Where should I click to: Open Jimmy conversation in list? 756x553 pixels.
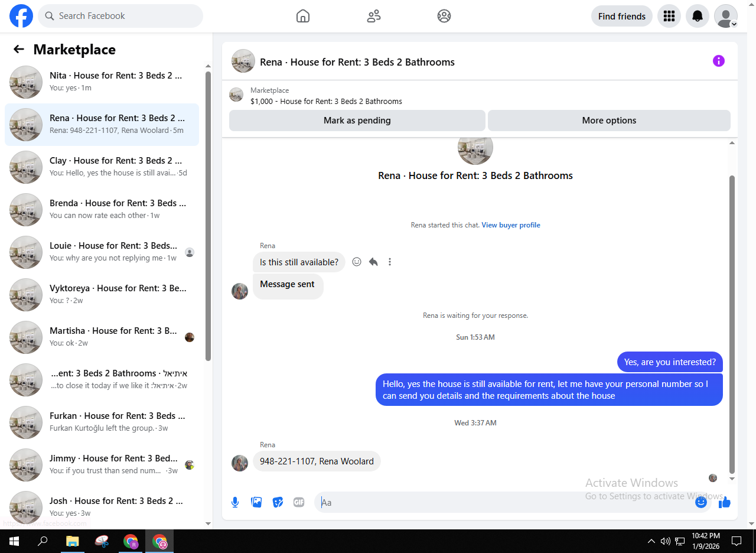102,465
